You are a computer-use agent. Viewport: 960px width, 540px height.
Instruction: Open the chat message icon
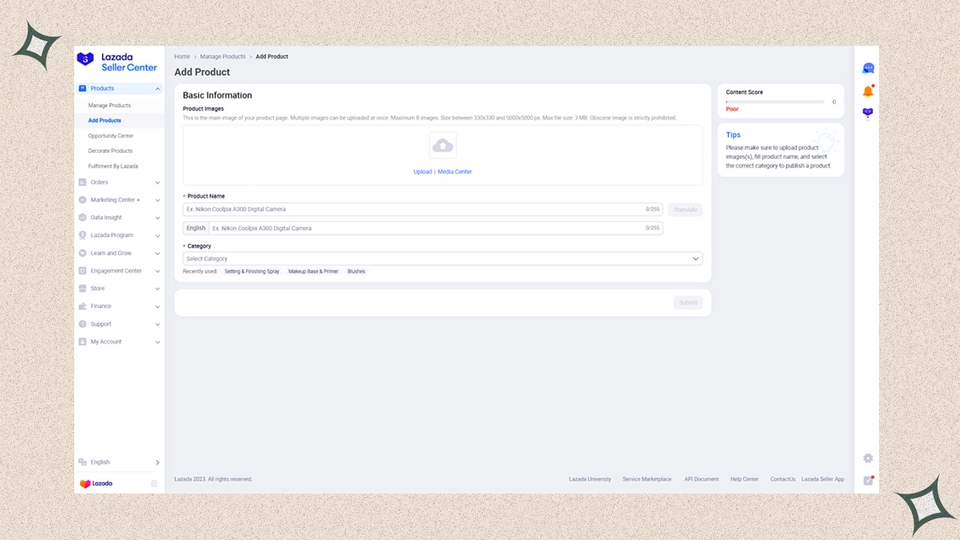point(868,68)
